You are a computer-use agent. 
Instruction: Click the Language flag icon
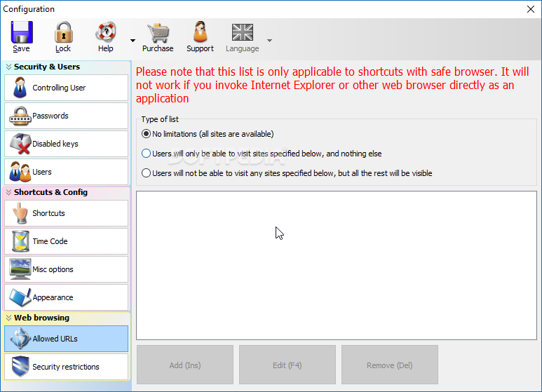[x=243, y=32]
